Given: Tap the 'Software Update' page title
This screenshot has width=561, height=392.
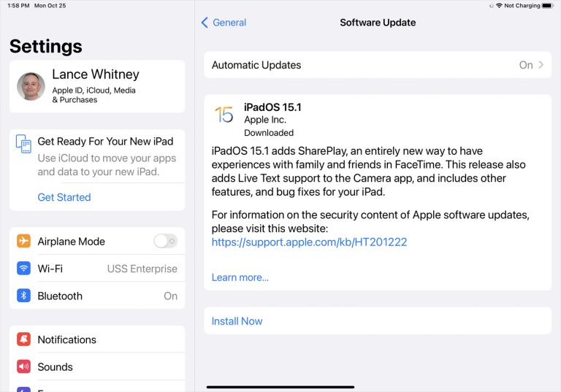Looking at the screenshot, I should pyautogui.click(x=378, y=23).
